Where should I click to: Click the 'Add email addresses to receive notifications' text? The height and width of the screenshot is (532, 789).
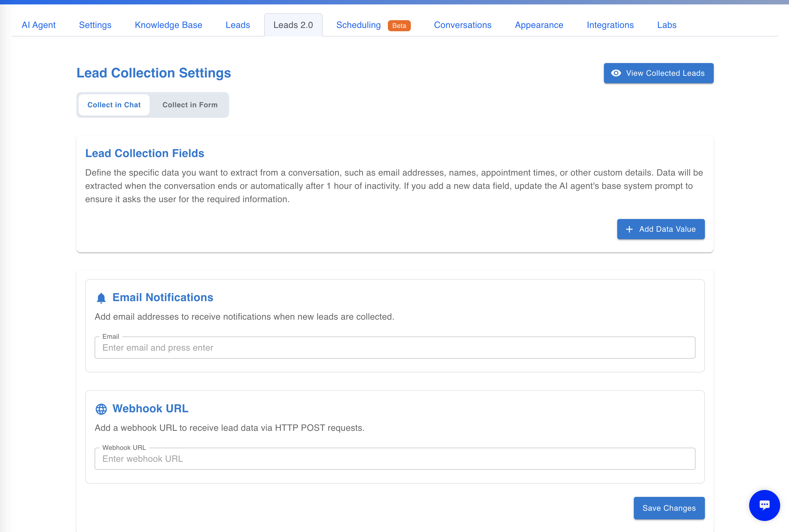[x=244, y=317]
